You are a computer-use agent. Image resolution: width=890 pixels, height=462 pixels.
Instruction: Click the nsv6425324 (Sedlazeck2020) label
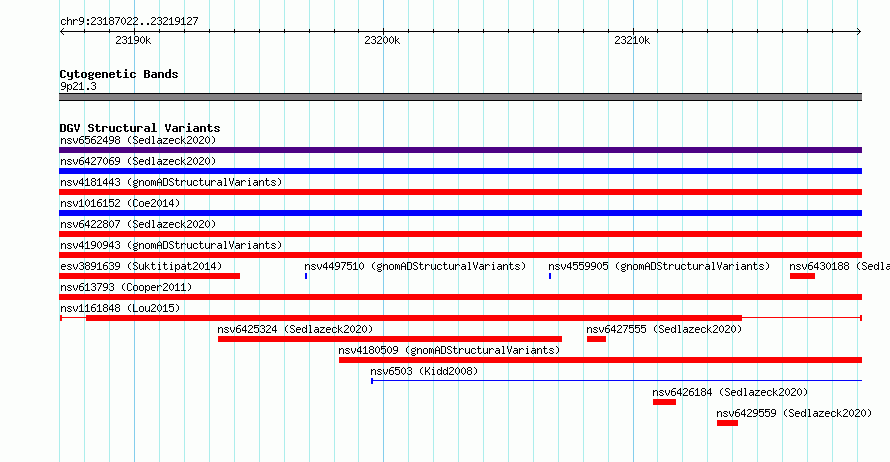click(x=295, y=329)
